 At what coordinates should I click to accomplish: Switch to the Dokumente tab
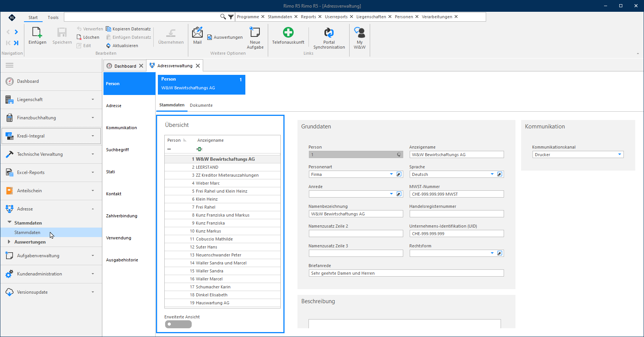[201, 105]
